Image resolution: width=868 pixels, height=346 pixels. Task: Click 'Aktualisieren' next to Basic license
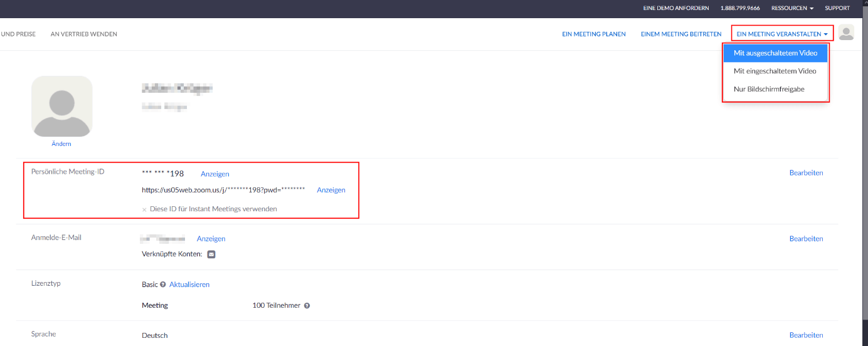(189, 285)
